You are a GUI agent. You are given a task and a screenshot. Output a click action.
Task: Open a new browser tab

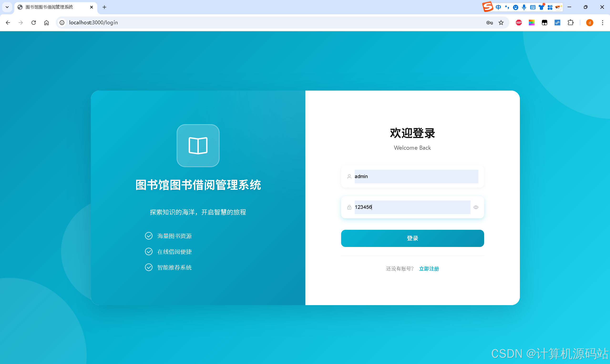(104, 7)
